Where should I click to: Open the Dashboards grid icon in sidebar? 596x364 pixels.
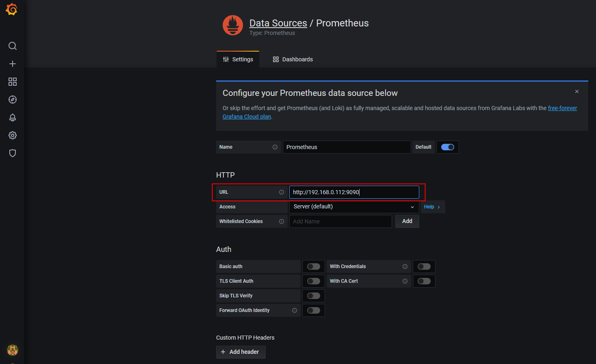coord(13,82)
